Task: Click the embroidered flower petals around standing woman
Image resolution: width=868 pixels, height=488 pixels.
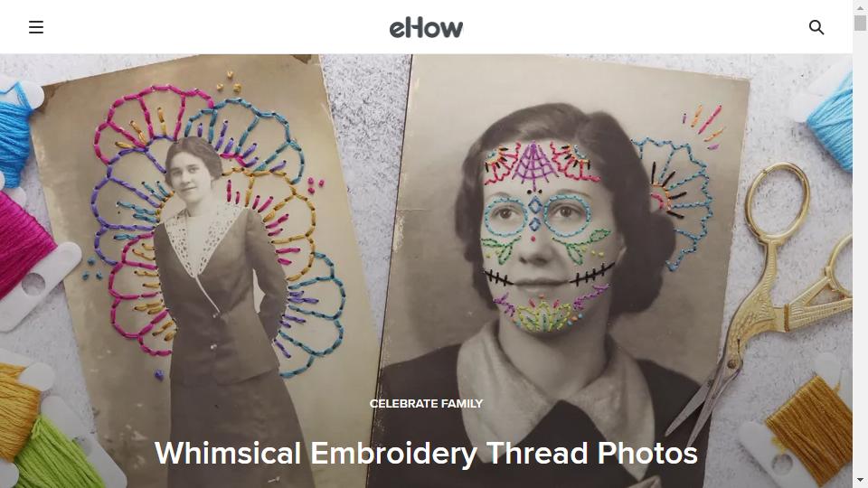Action: coord(211,221)
